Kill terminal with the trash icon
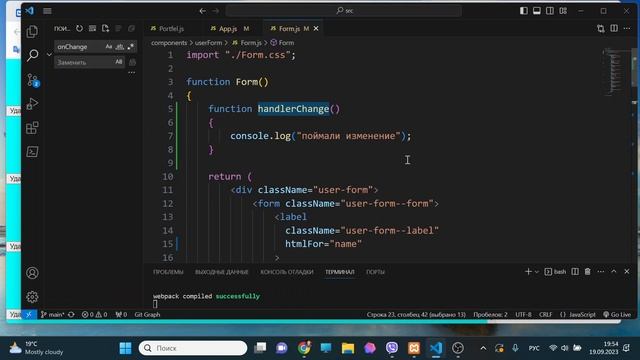 [588, 271]
